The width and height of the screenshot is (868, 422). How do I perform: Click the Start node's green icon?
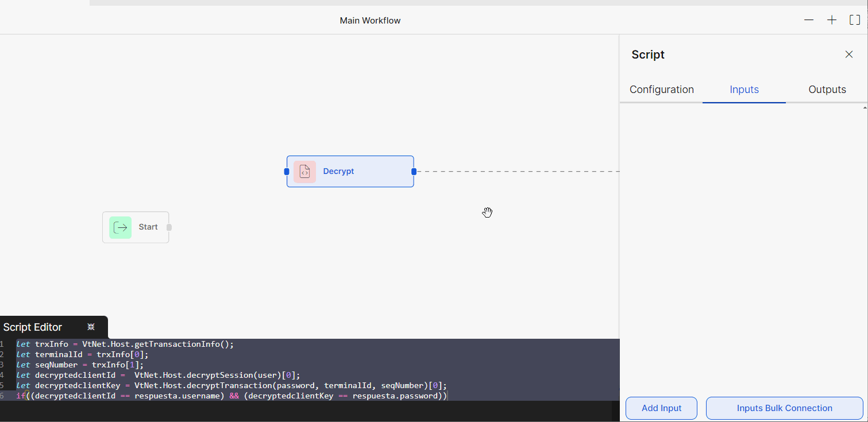pos(120,227)
